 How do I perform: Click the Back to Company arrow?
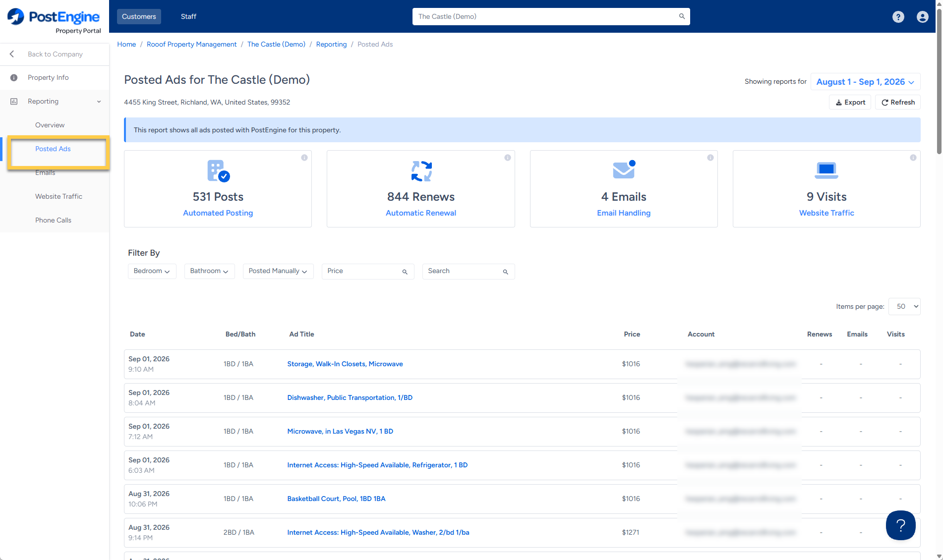pyautogui.click(x=12, y=54)
